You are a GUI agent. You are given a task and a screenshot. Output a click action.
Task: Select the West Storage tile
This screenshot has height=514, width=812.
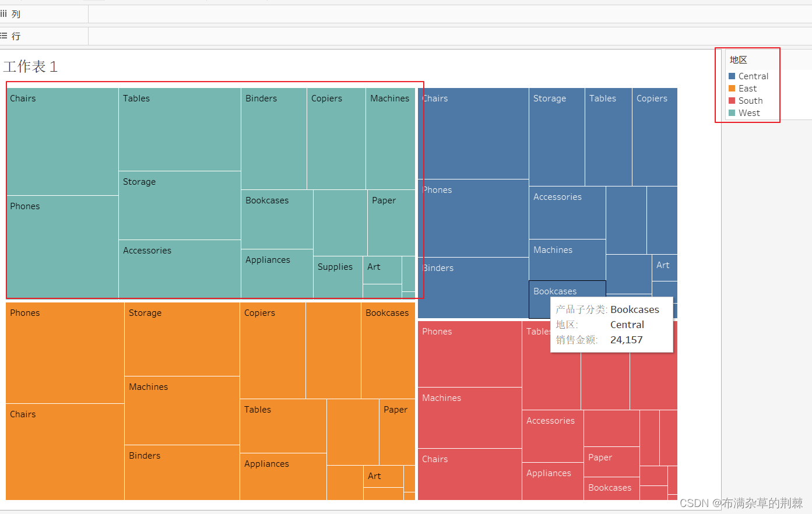click(x=180, y=205)
